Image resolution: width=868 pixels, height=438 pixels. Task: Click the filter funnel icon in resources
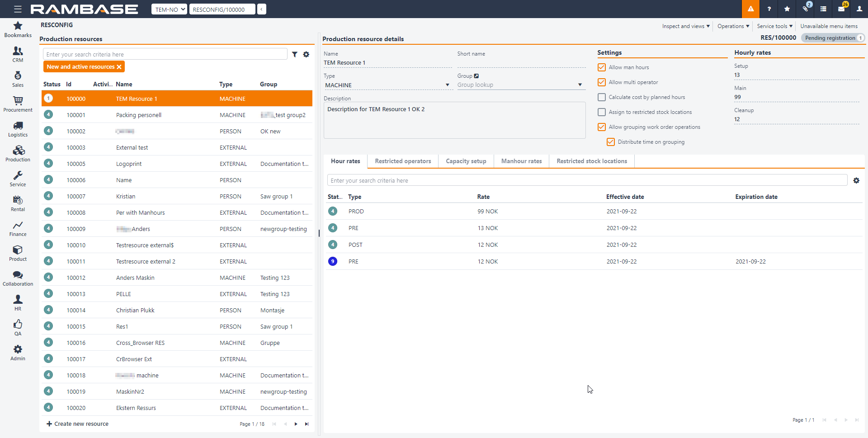pos(294,54)
